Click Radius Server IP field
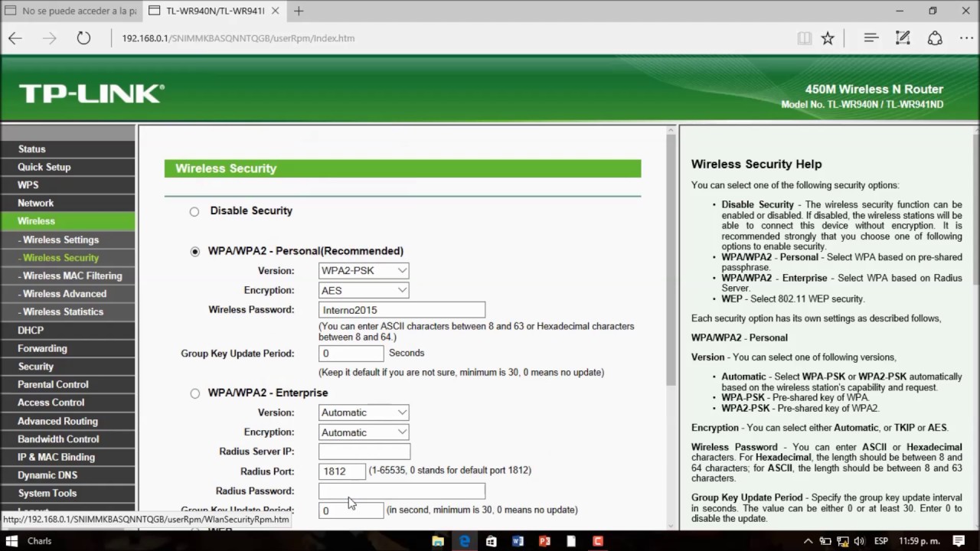The width and height of the screenshot is (980, 551). [x=364, y=452]
